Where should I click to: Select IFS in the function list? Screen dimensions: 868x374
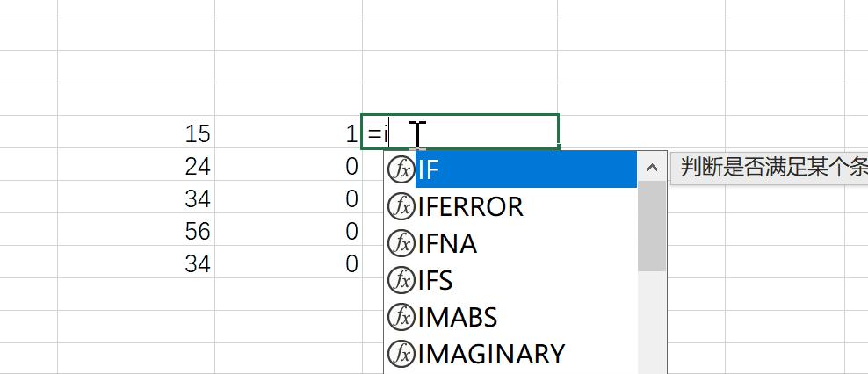(x=436, y=280)
